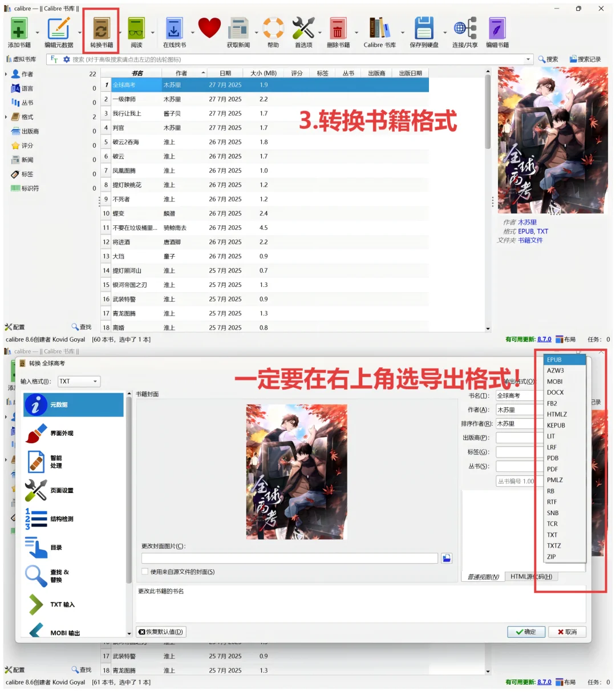The width and height of the screenshot is (616, 692).
Task: Click the 帮助 (Help) lifebuoy icon
Action: pyautogui.click(x=273, y=32)
